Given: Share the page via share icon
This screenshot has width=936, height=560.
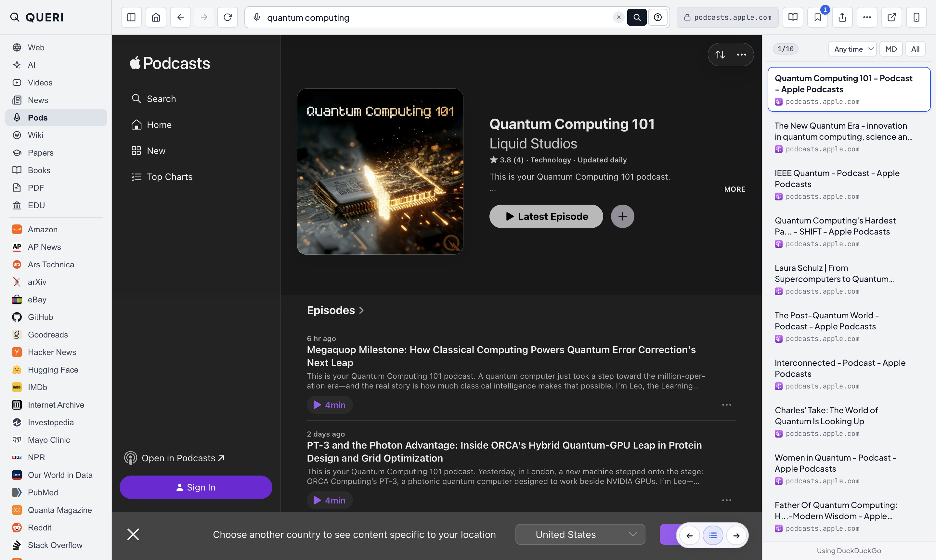Looking at the screenshot, I should coord(842,17).
